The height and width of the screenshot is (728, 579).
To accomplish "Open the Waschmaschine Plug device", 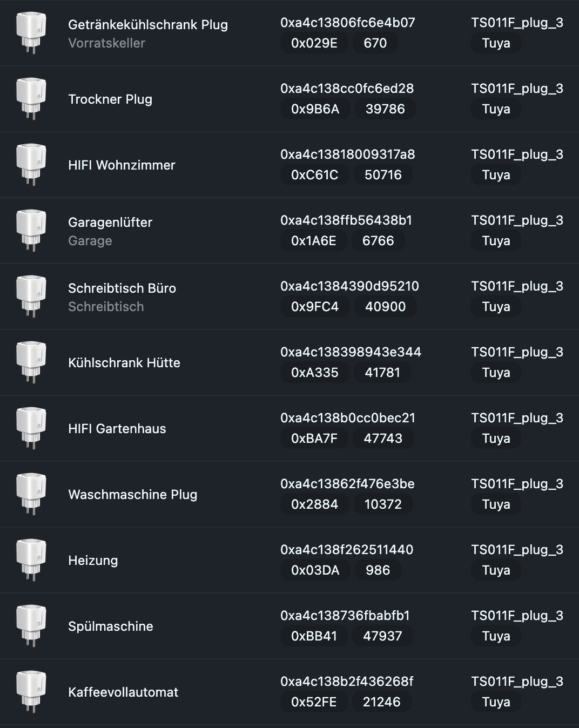I will (132, 494).
